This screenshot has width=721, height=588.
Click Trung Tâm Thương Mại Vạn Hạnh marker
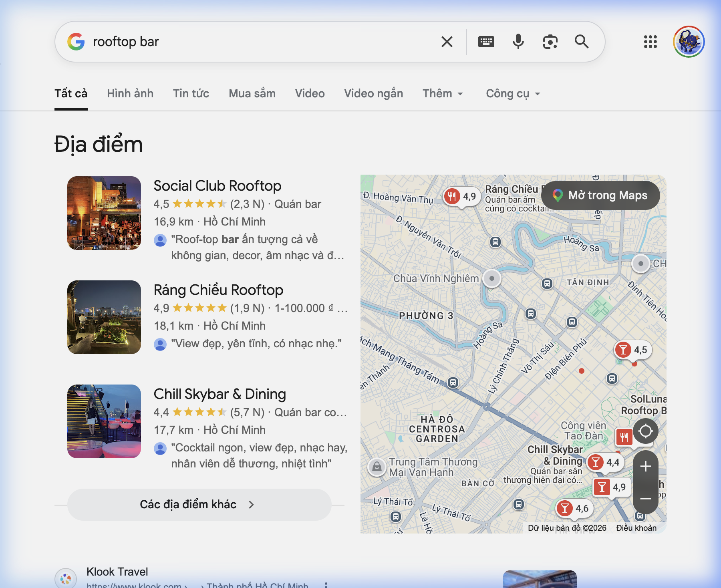coord(377,467)
